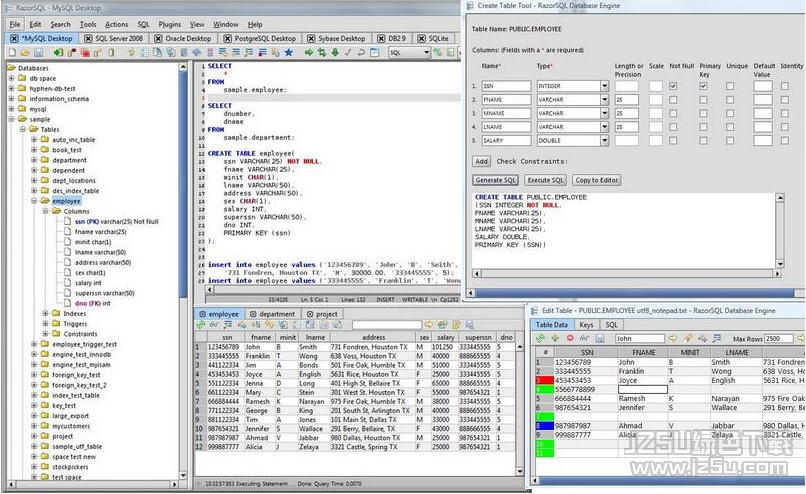Switch to the department results tab

pyautogui.click(x=272, y=314)
